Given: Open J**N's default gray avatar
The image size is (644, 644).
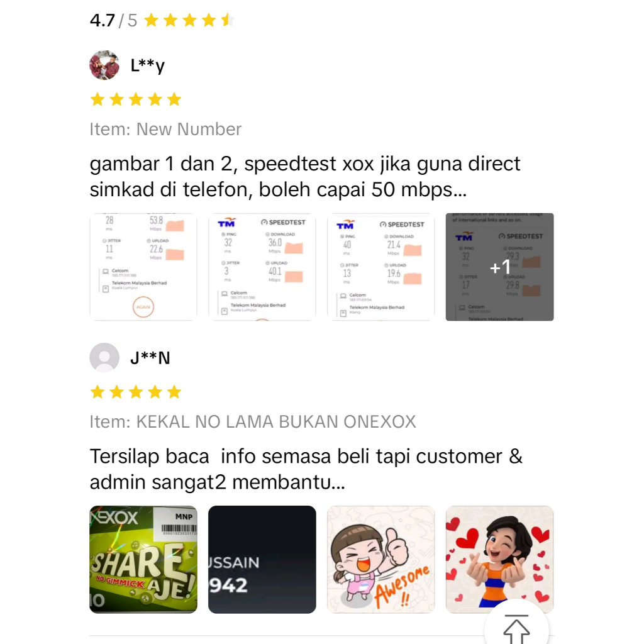Looking at the screenshot, I should click(x=104, y=357).
